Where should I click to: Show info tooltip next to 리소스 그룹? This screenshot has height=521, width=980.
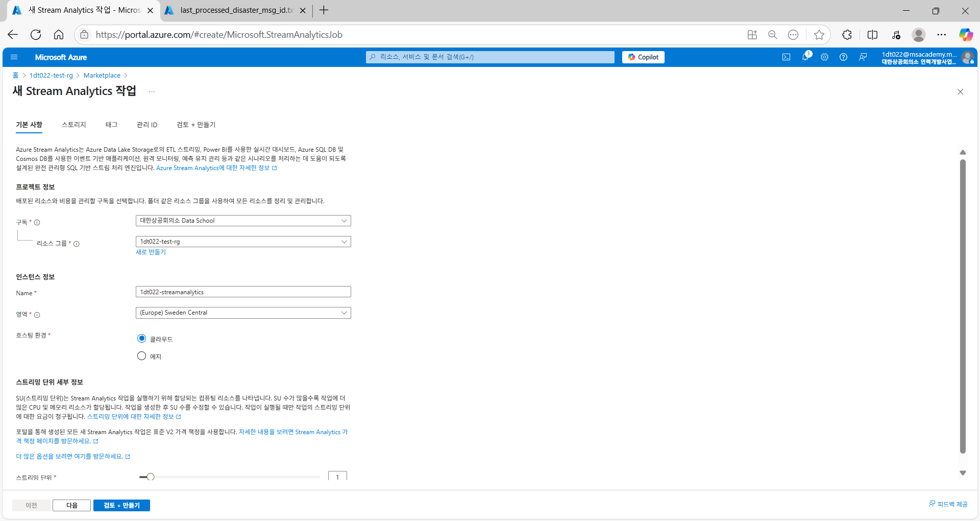click(x=77, y=244)
